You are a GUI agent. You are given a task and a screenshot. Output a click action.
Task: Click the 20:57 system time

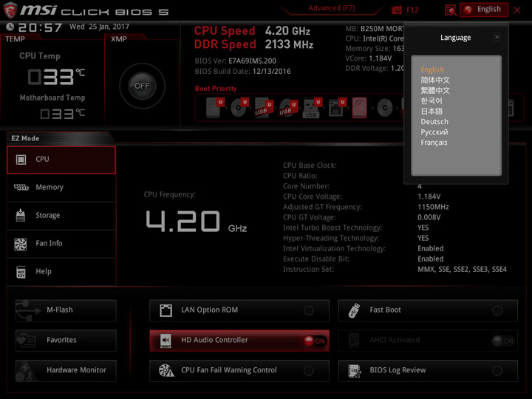click(x=40, y=27)
